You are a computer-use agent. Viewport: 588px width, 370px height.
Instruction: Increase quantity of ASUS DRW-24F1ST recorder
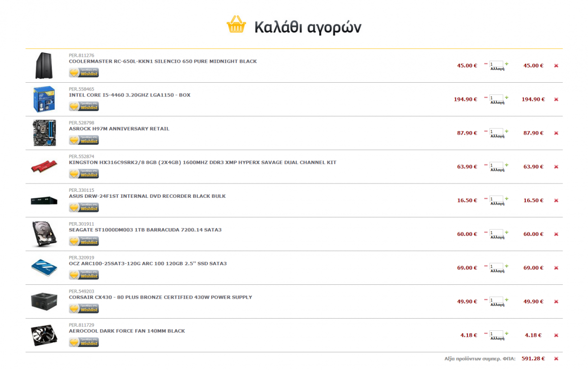pyautogui.click(x=507, y=199)
